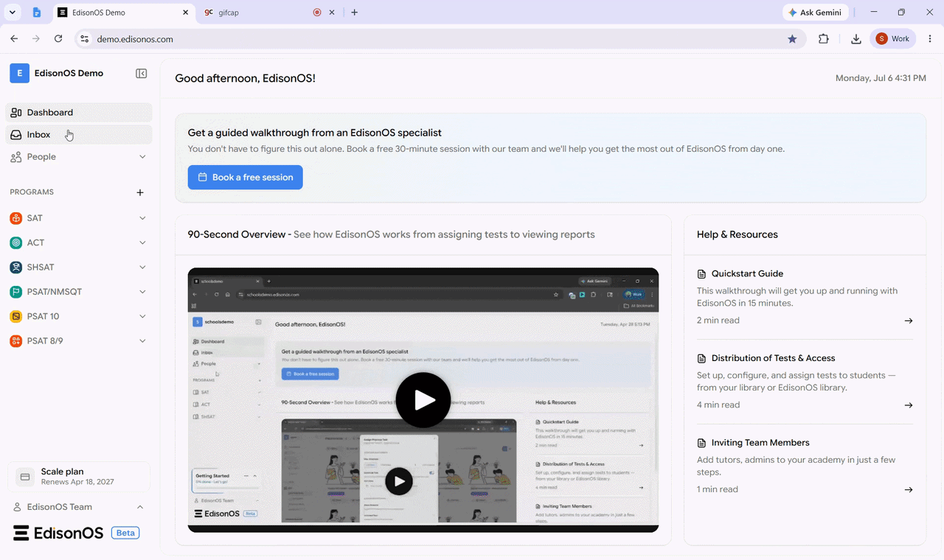Click Book a free session button
This screenshot has height=560, width=944.
tap(245, 178)
